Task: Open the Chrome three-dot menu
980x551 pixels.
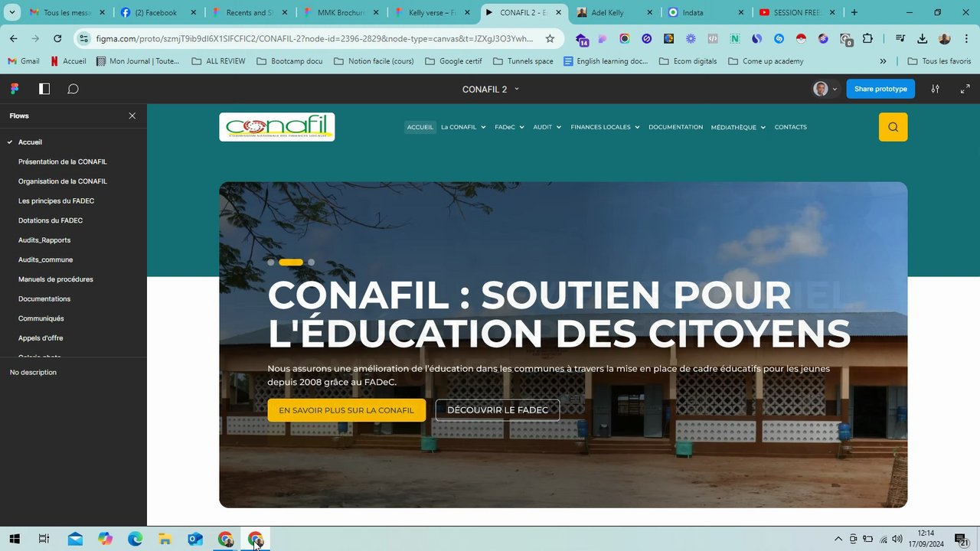Action: pyautogui.click(x=965, y=38)
